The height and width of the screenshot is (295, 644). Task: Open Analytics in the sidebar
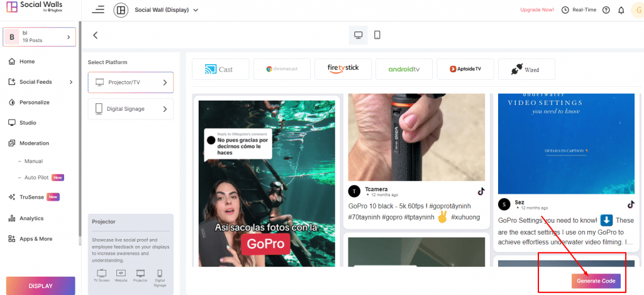coord(31,218)
